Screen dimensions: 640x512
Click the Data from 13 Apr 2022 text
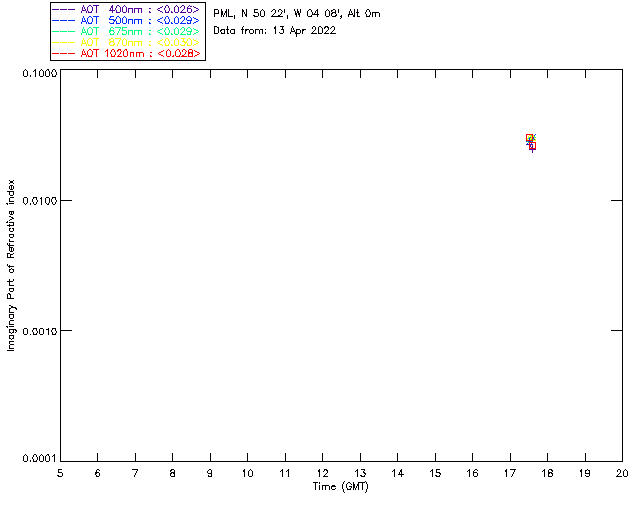[275, 31]
